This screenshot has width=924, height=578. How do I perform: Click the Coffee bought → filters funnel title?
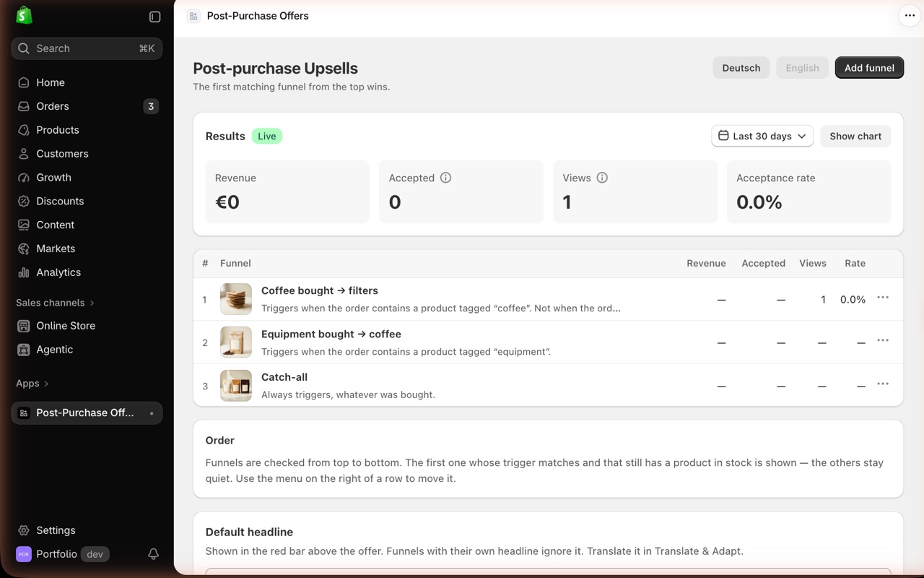click(320, 290)
